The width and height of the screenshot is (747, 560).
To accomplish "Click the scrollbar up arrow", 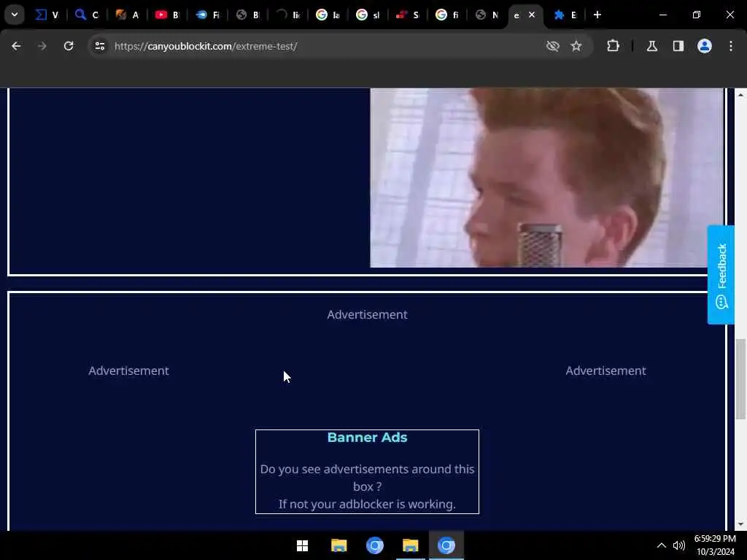I will click(741, 95).
